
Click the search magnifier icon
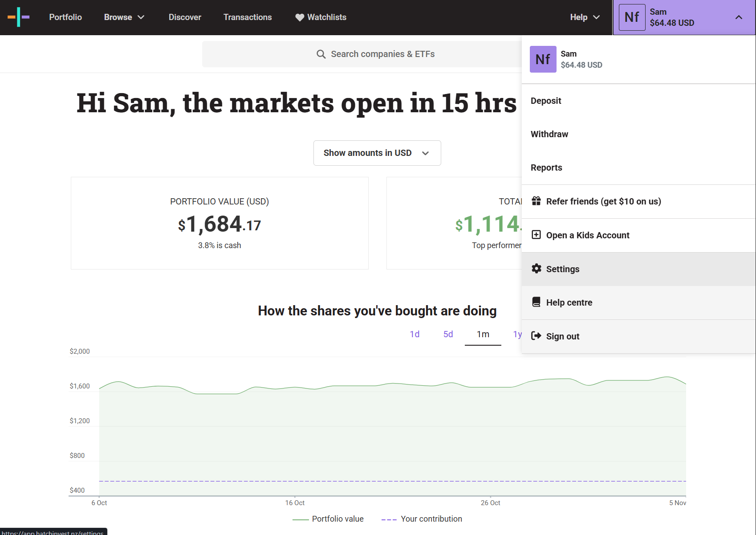tap(321, 54)
